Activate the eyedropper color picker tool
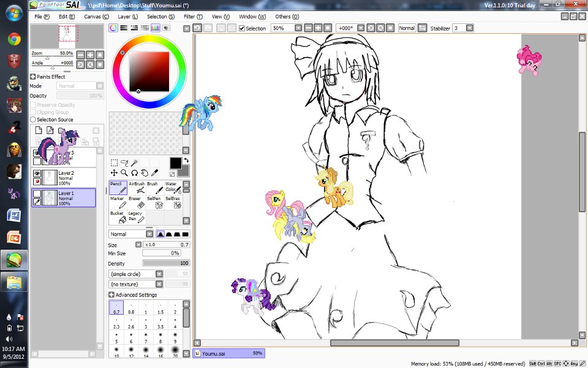This screenshot has height=368, width=588. pos(154,173)
